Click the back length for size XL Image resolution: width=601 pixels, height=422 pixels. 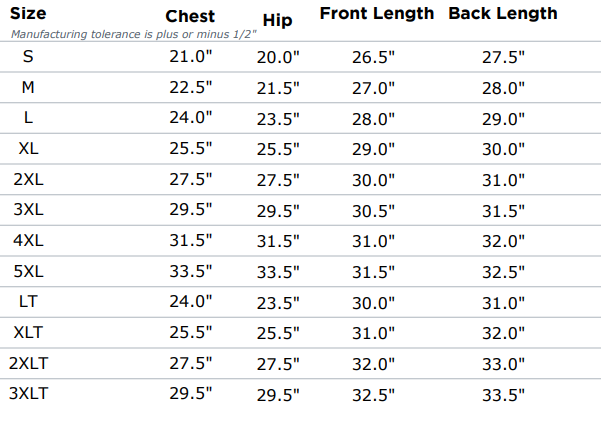coord(503,149)
